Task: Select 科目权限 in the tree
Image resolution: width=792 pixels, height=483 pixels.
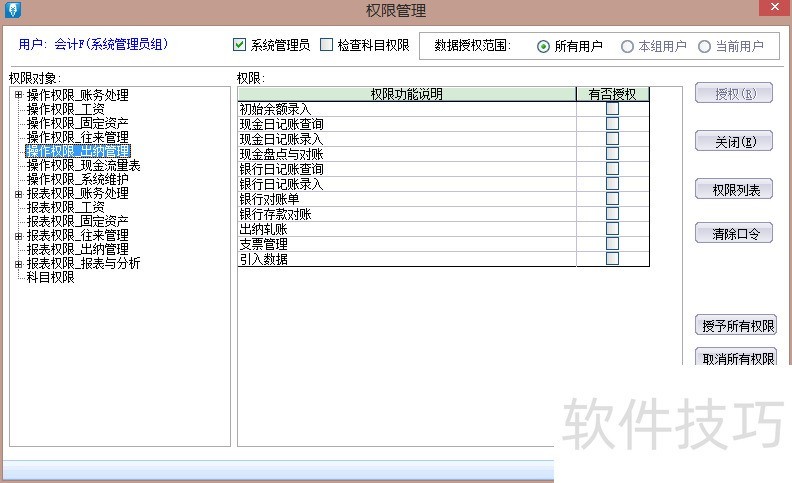Action: 51,277
